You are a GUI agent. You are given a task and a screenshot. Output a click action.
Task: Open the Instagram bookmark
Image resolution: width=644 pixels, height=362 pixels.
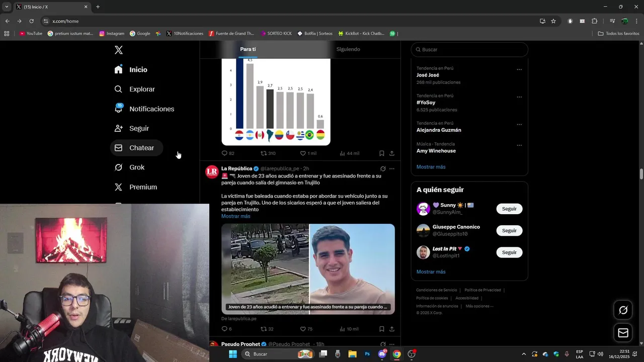(x=112, y=34)
